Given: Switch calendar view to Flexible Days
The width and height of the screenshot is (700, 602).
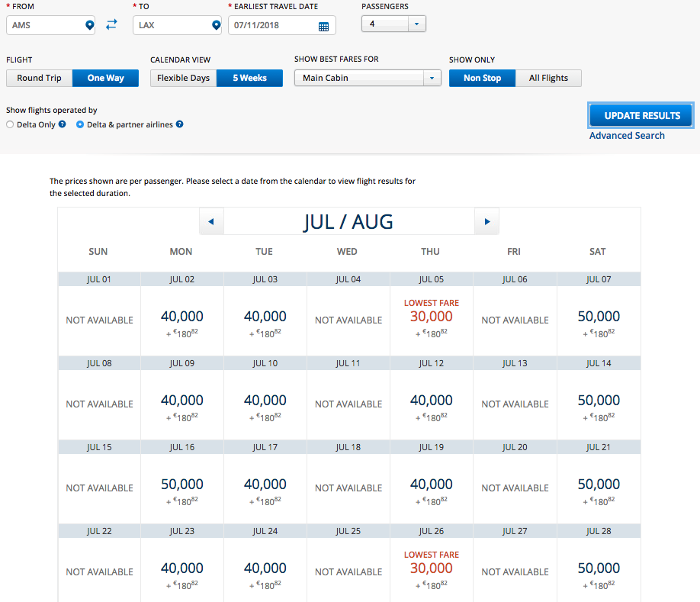Looking at the screenshot, I should 183,78.
